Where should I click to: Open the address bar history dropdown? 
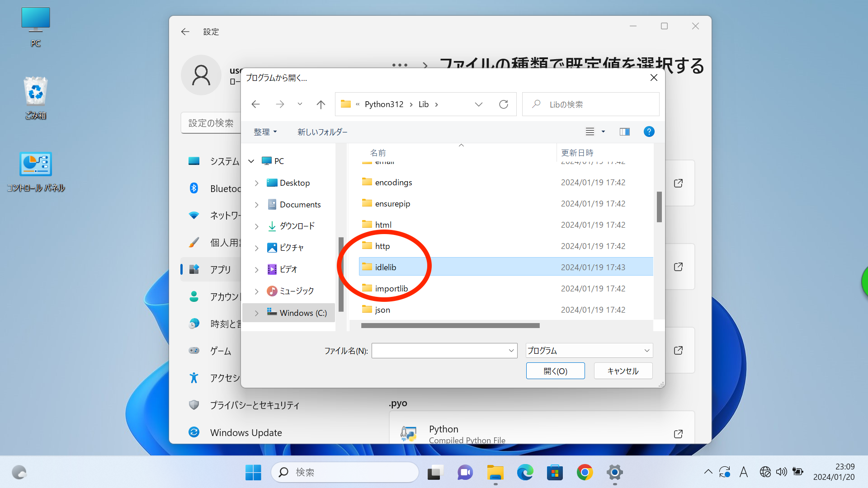coord(478,104)
